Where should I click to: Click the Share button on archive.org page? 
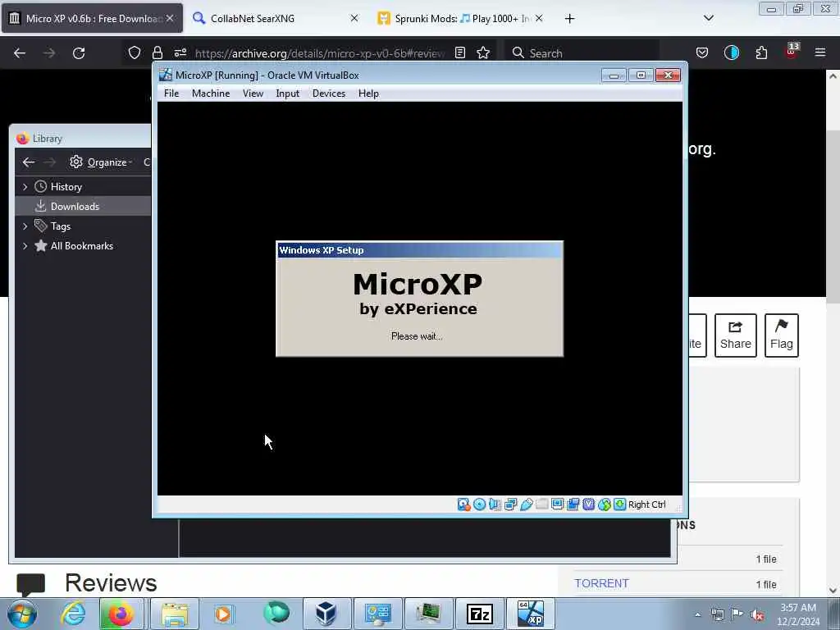[736, 336]
